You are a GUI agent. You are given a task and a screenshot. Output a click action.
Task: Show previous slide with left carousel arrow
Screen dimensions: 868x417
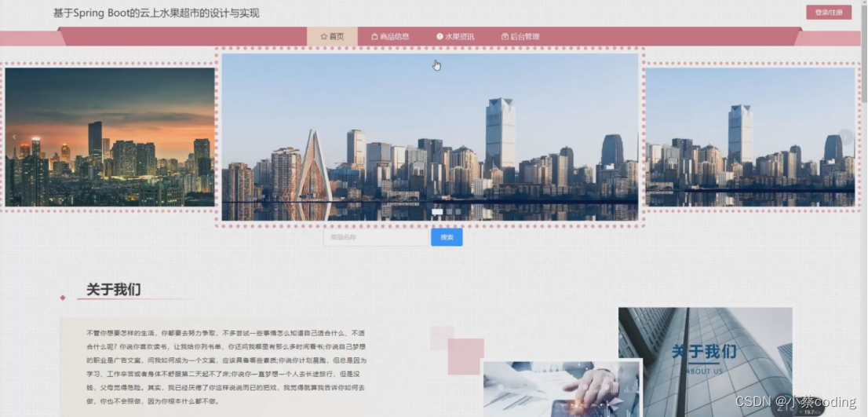click(x=14, y=137)
